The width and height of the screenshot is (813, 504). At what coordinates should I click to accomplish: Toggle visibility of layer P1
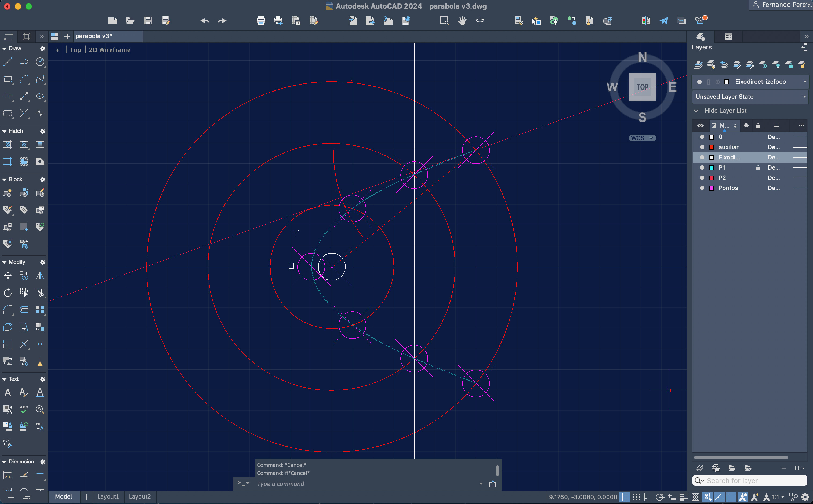coord(702,167)
